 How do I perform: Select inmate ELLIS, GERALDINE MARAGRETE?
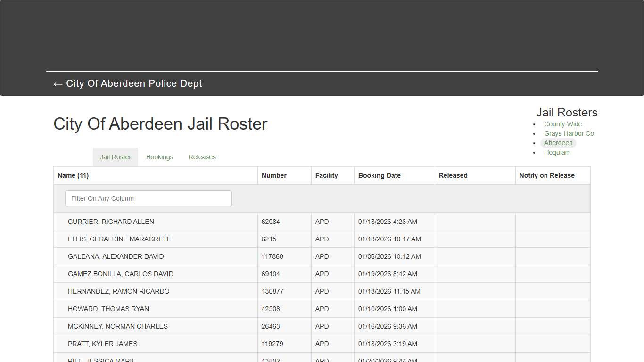tap(120, 239)
